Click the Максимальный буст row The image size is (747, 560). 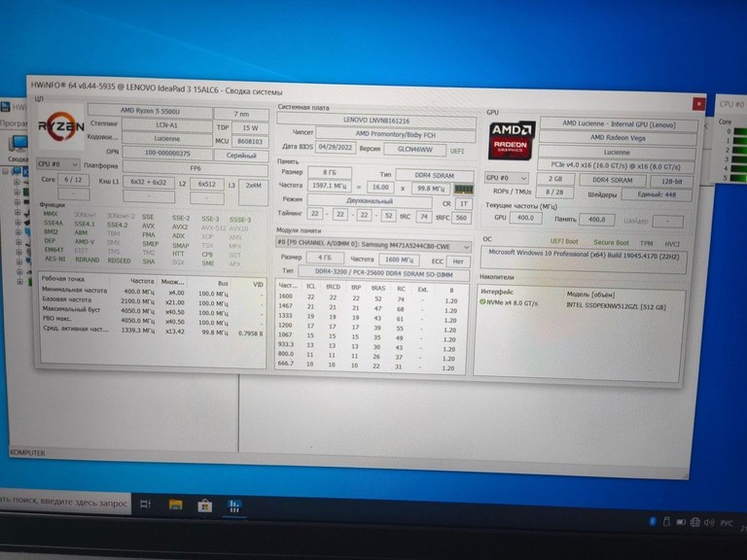click(x=153, y=311)
